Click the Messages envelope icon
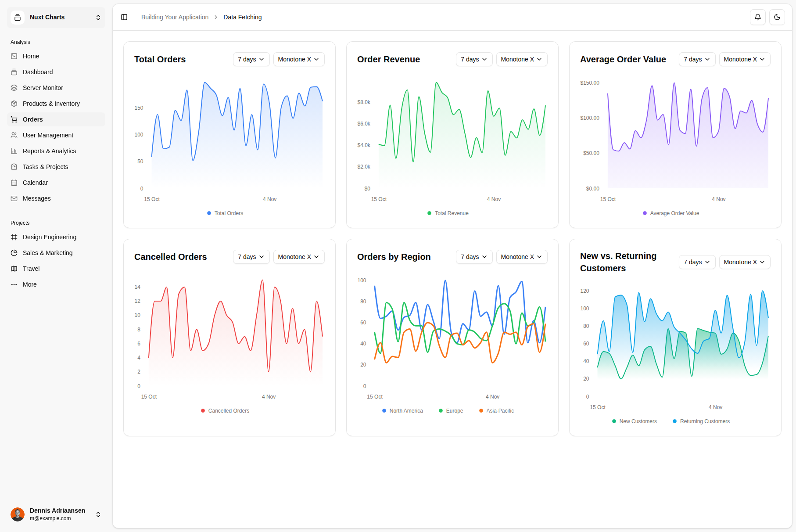 pyautogui.click(x=14, y=198)
